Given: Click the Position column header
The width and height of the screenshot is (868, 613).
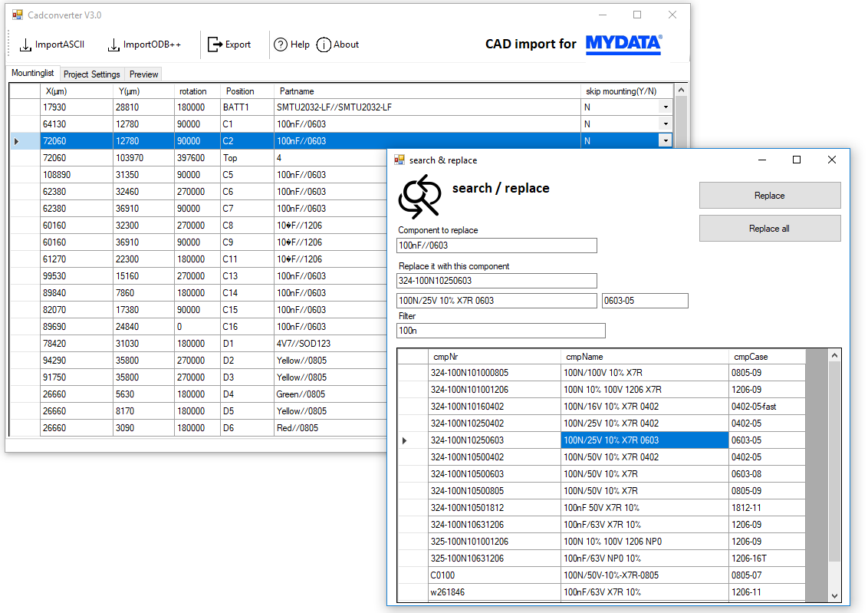Looking at the screenshot, I should click(248, 91).
